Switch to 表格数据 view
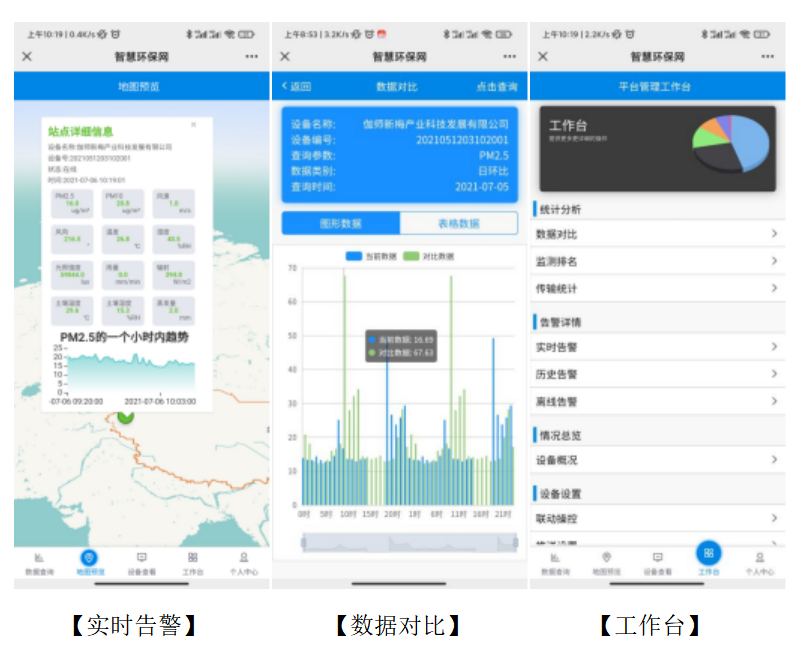Viewport: 800px width, 655px height. [458, 223]
